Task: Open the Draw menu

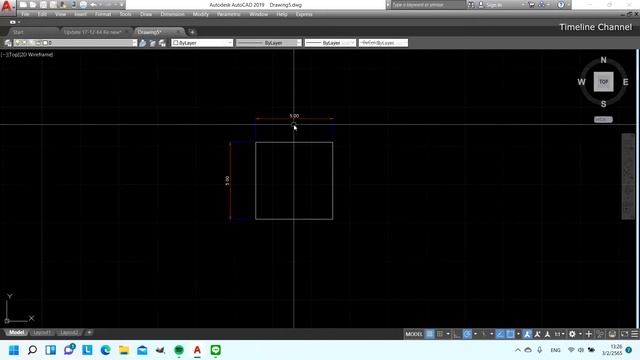Action: 146,14
